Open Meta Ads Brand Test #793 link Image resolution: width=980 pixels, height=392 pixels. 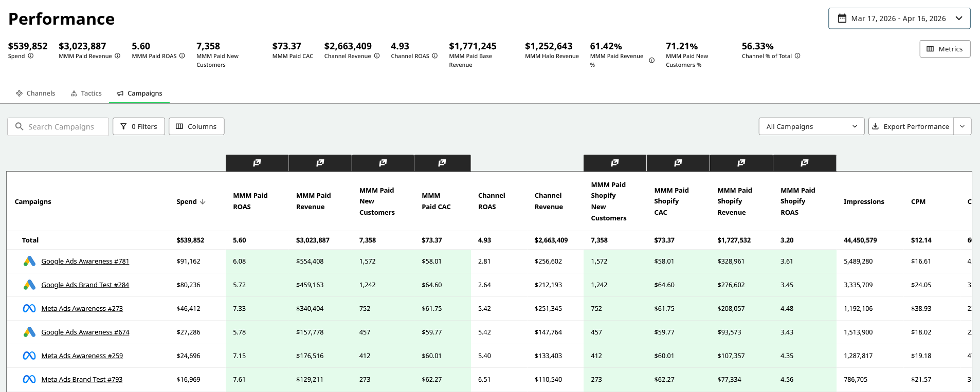pos(82,380)
